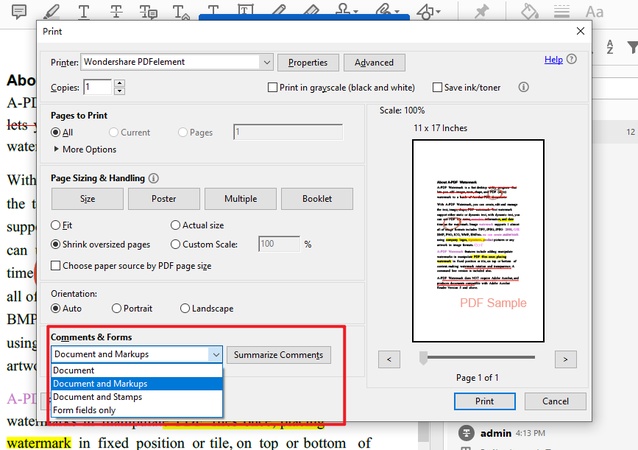Viewport: 638px width, 450px height.
Task: Click the pin keep-tool-selected icon
Action: (482, 11)
